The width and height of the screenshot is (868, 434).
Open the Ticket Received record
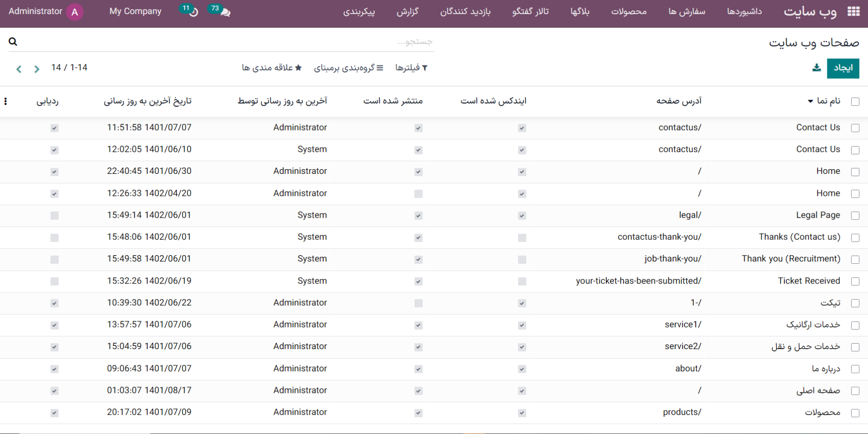point(809,280)
